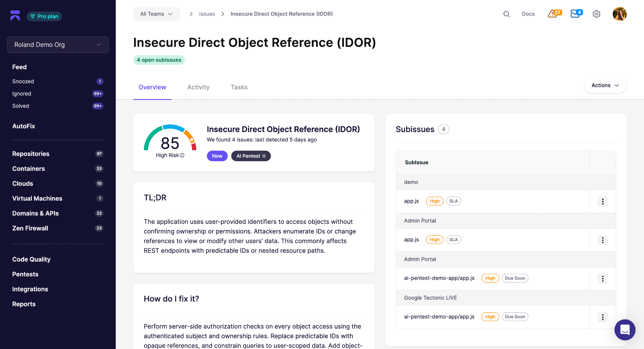Click the search magnifier icon

(x=506, y=14)
